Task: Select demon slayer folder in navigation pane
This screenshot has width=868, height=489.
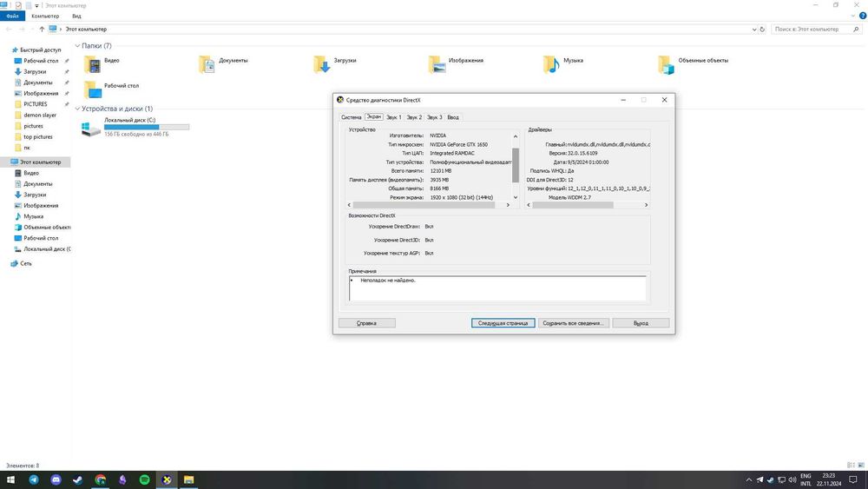Action: [x=40, y=116]
